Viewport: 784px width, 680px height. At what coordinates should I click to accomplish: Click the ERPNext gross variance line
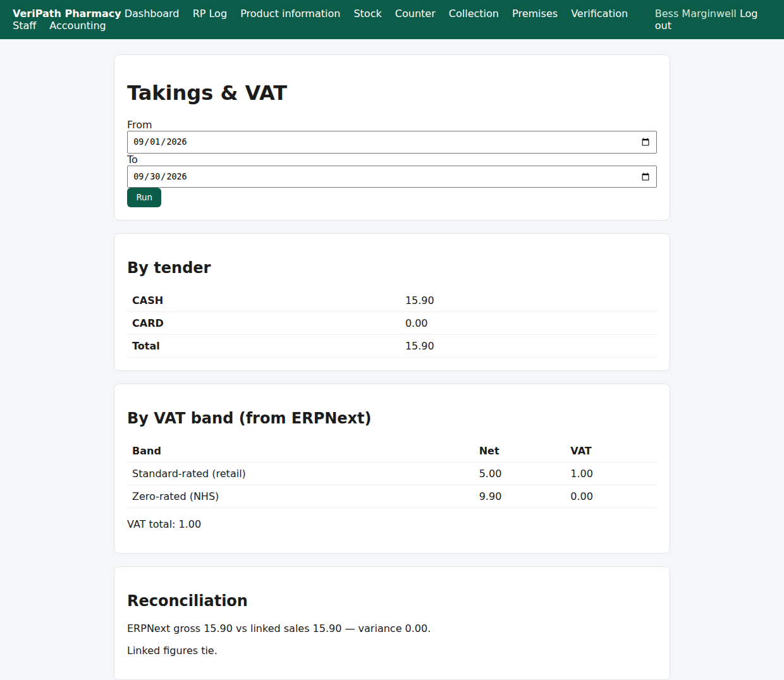pos(279,629)
